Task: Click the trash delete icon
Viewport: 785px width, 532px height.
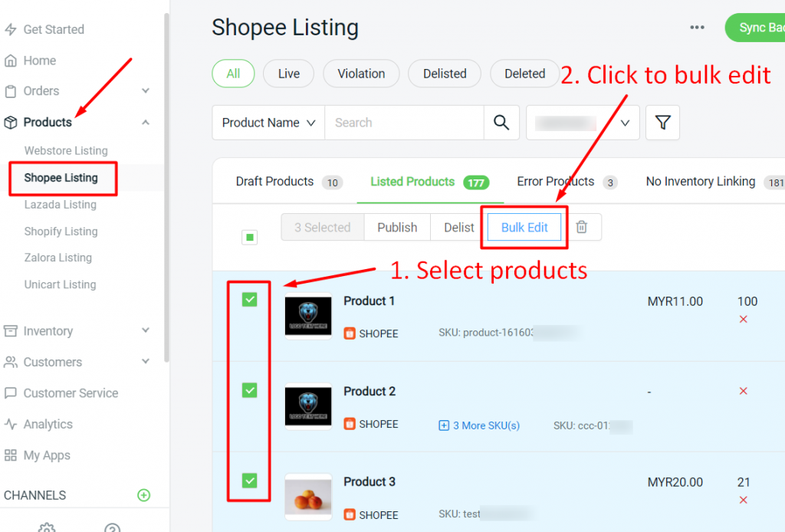Action: click(x=582, y=227)
